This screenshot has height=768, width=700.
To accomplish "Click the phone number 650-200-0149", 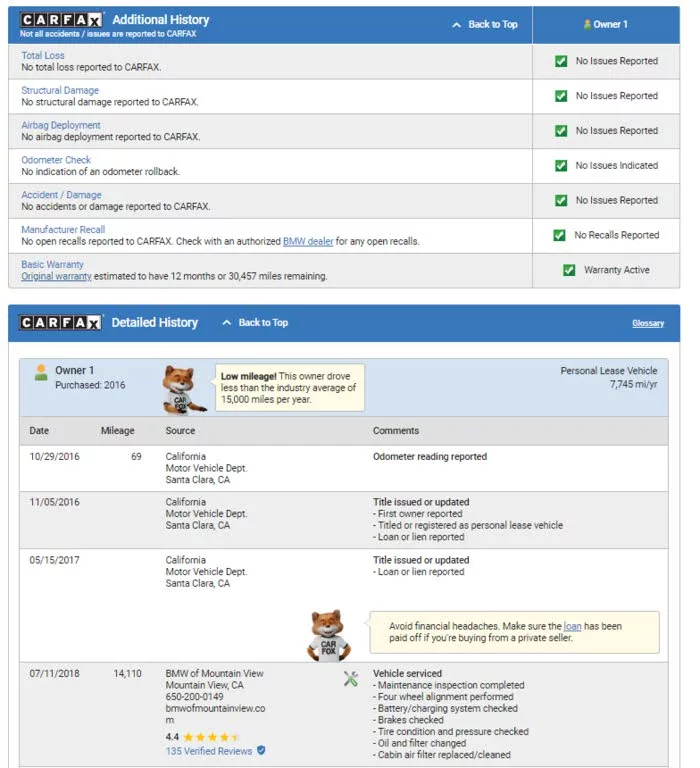I will 194,696.
